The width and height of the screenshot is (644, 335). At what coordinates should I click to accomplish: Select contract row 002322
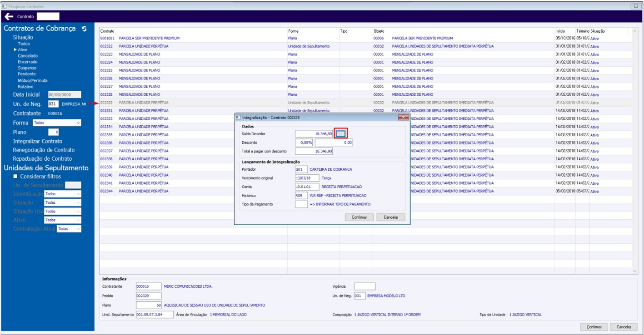pyautogui.click(x=366, y=46)
